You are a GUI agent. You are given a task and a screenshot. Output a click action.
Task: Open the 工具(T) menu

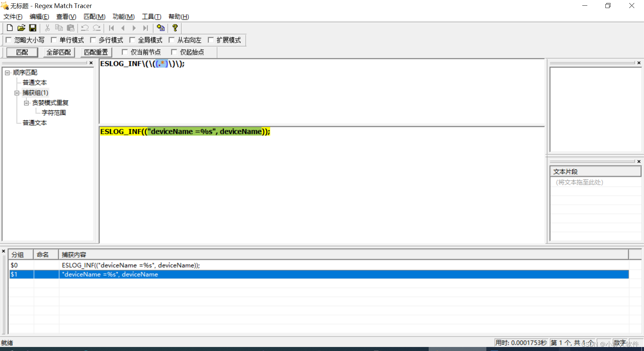pos(151,17)
